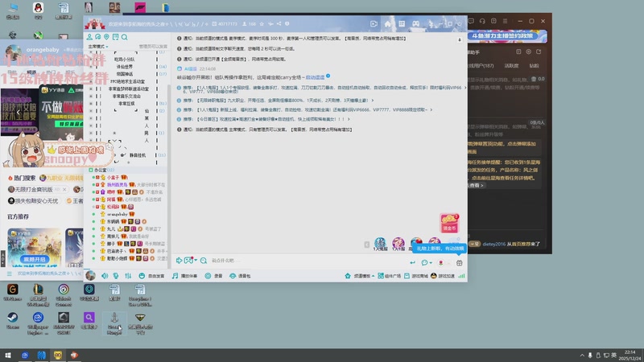Open the League of Legends desktop icon
The height and width of the screenshot is (362, 644).
point(38,294)
